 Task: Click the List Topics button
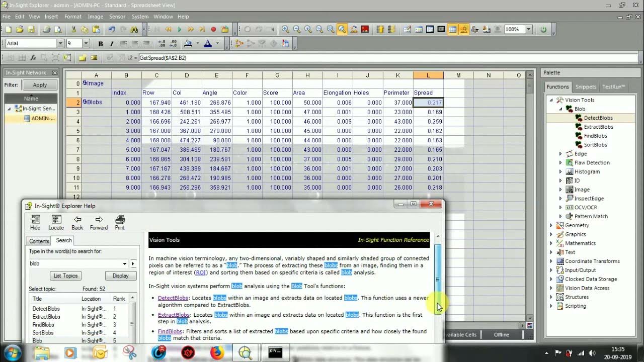tap(65, 276)
